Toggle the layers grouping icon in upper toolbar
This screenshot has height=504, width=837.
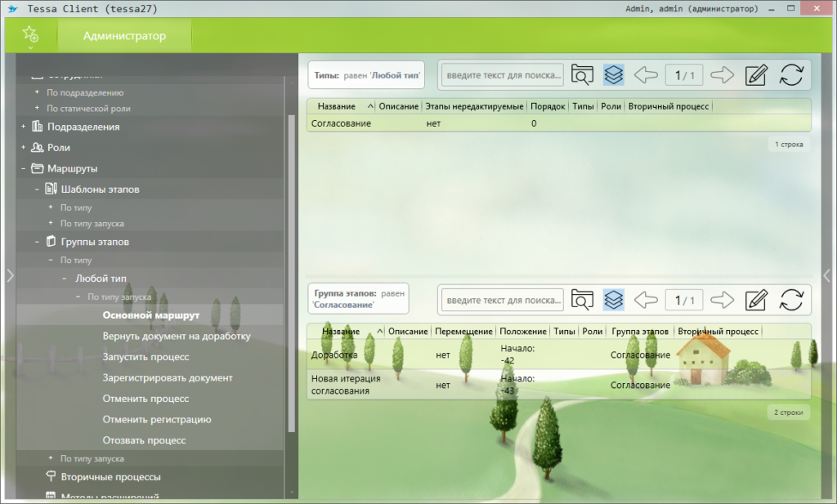pos(613,75)
